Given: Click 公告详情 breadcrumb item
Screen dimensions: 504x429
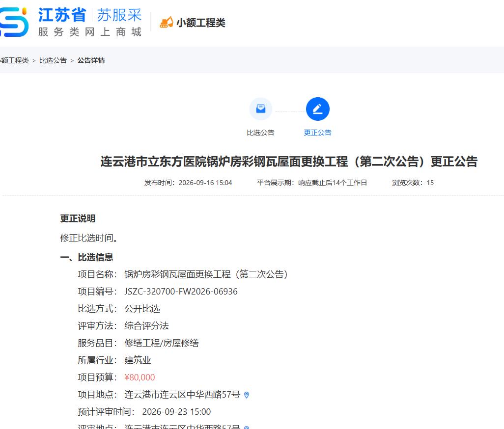Looking at the screenshot, I should (x=91, y=60).
